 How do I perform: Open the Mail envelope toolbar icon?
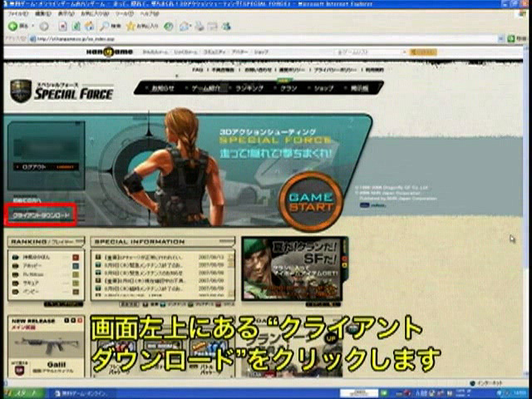point(185,26)
